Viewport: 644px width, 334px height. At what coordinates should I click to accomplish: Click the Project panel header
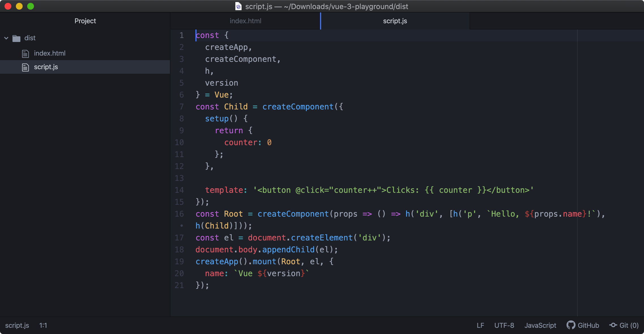[x=85, y=21]
